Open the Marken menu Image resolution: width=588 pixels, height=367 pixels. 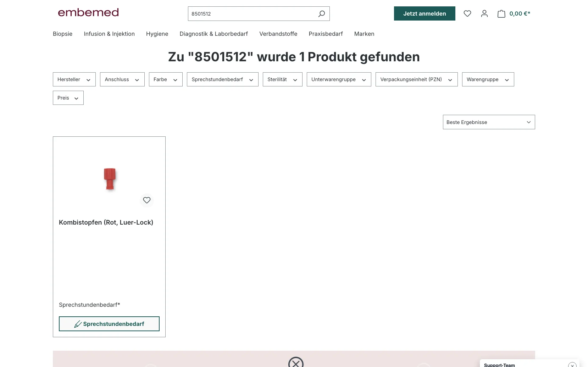point(364,34)
